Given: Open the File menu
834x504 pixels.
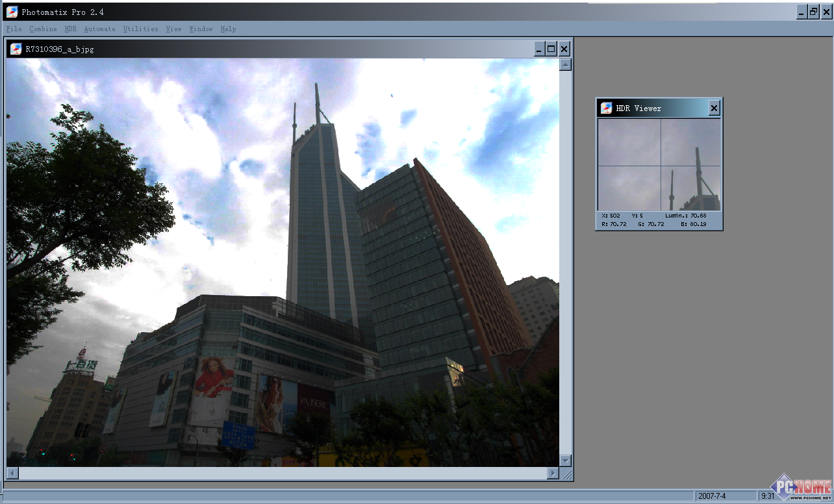Looking at the screenshot, I should click(14, 29).
